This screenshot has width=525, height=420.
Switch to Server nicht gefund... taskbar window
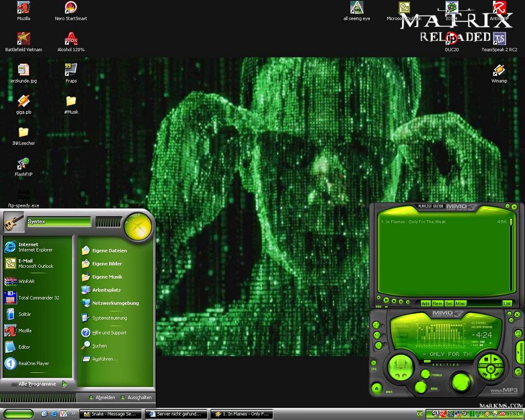click(x=176, y=414)
